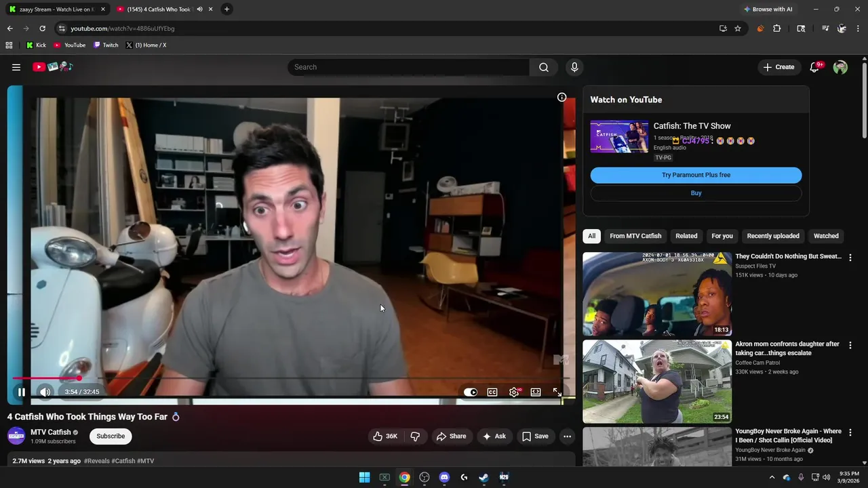Open the browser extensions puzzle icon
Image resolution: width=868 pixels, height=488 pixels.
(x=777, y=28)
